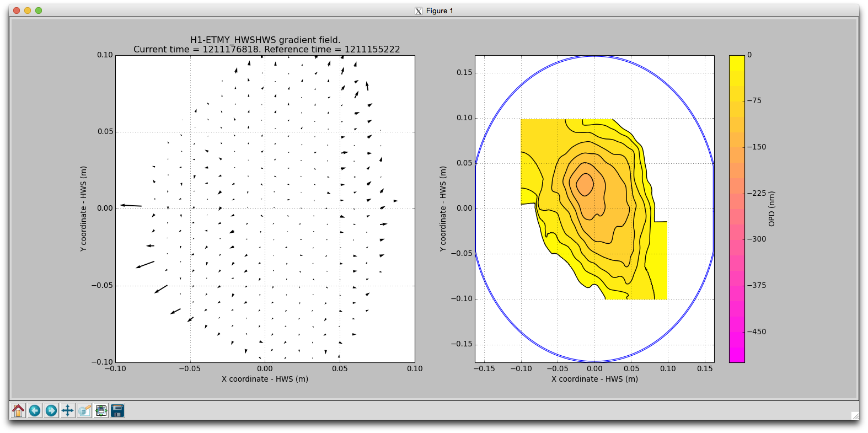Screen dimensions: 868x433
Task: Minimize the Figure 1 window
Action: coord(28,10)
